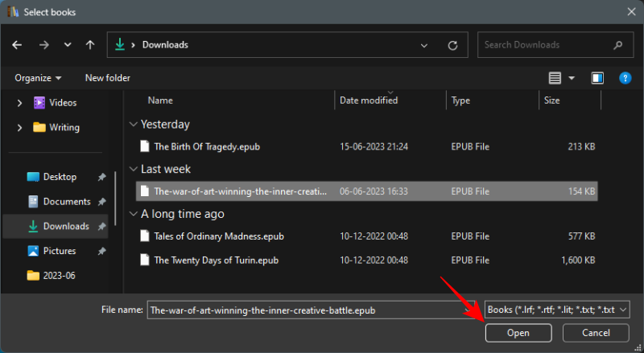Refresh the Downloads folder view
Screen dimensions: 644x353
click(x=452, y=45)
